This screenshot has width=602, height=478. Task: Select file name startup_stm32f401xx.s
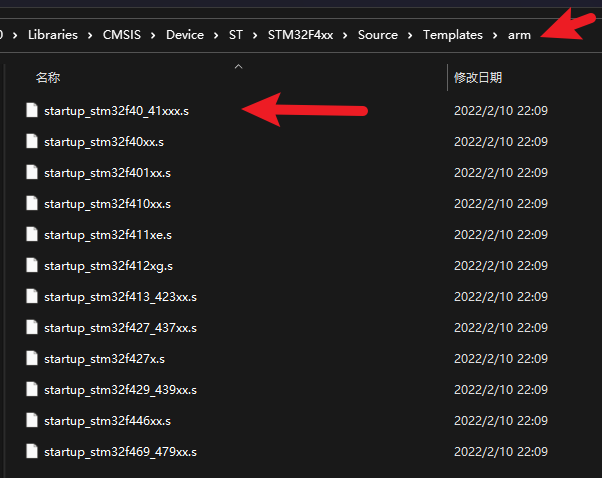[x=108, y=173]
